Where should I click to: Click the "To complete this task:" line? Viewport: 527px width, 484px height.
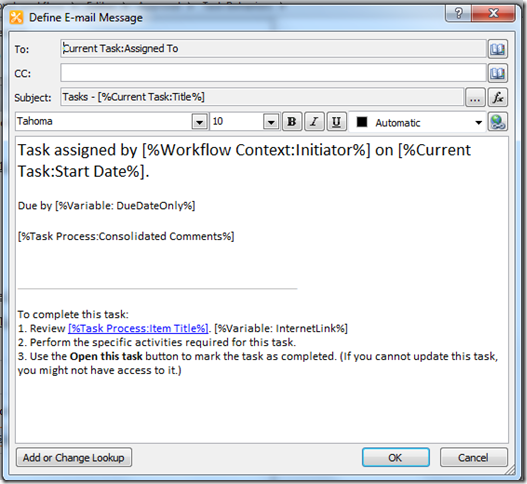tap(73, 315)
